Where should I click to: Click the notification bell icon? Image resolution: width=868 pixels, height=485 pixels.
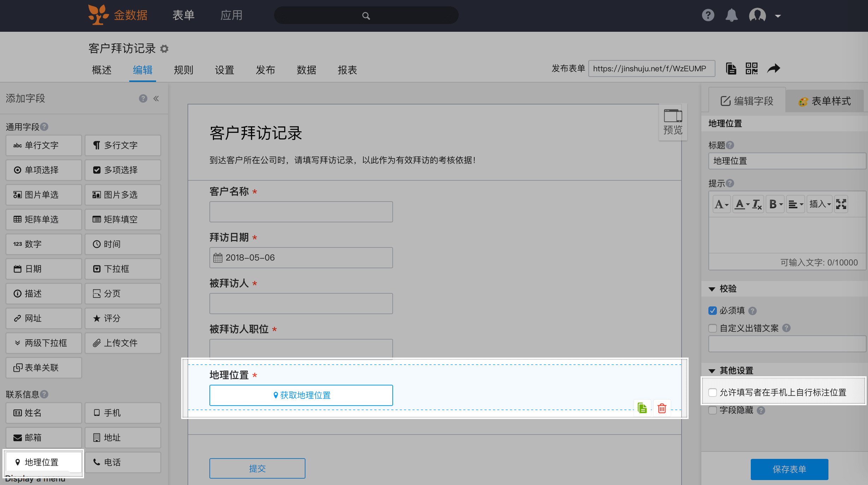coord(731,16)
